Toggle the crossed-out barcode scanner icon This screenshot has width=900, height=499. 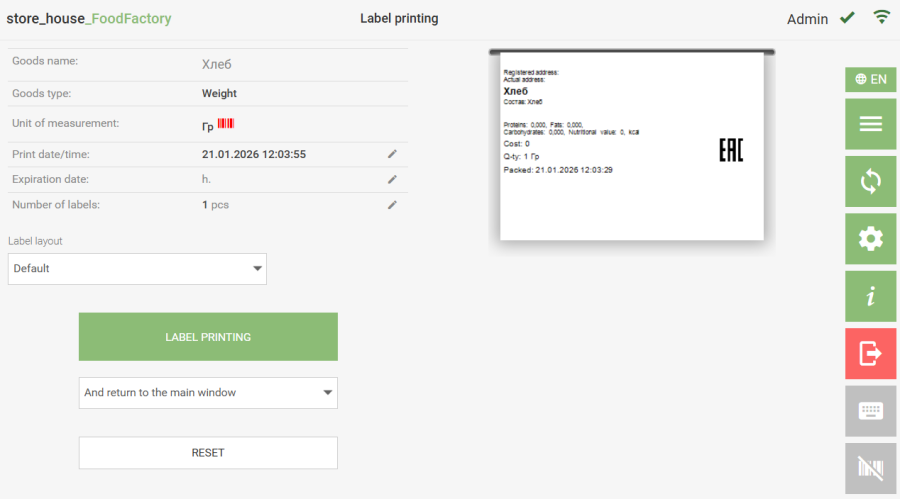[x=871, y=467]
